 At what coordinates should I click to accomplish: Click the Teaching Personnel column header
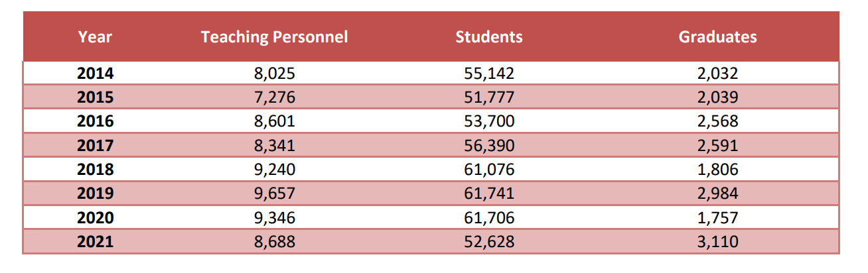[274, 37]
